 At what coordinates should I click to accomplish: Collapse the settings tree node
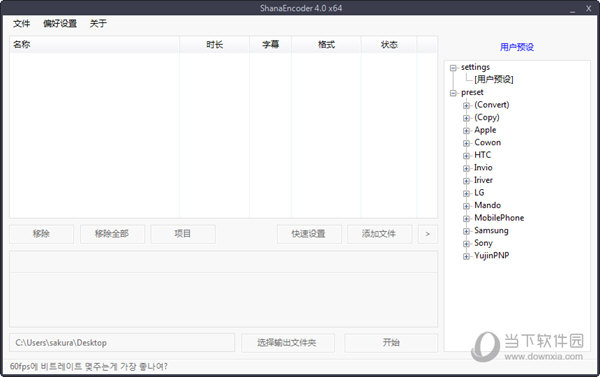tap(453, 68)
